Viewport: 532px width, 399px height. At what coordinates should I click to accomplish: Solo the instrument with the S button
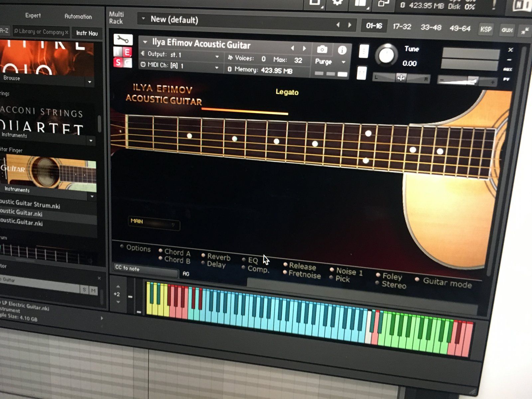pos(118,62)
